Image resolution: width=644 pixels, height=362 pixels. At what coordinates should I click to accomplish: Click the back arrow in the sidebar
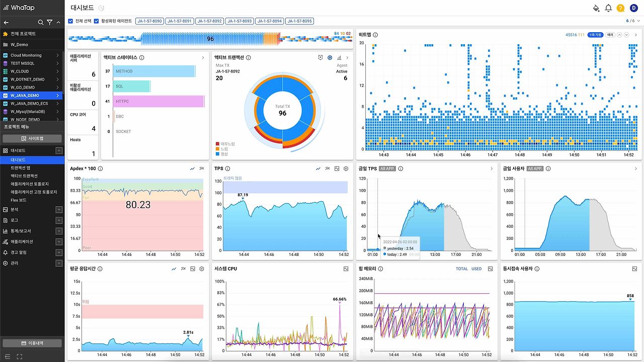click(x=6, y=23)
